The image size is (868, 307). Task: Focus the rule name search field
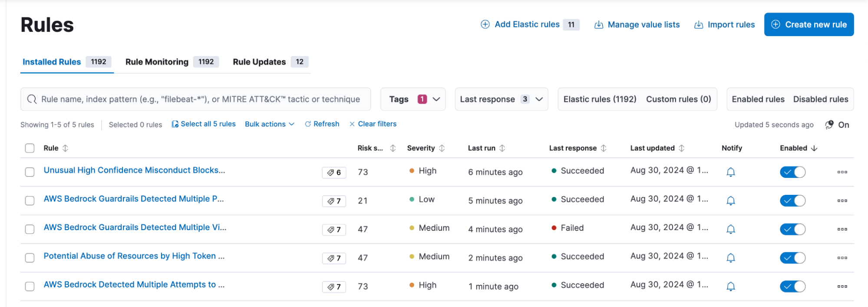[200, 99]
